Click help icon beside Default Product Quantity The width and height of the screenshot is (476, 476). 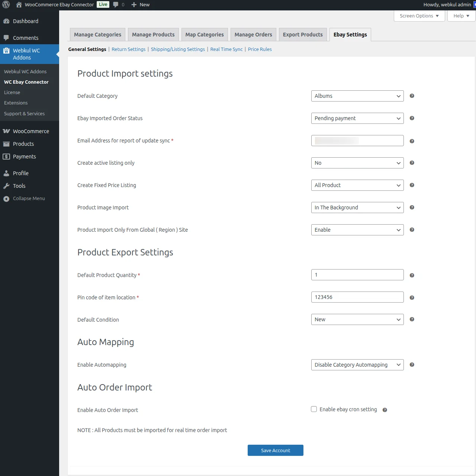tap(412, 276)
